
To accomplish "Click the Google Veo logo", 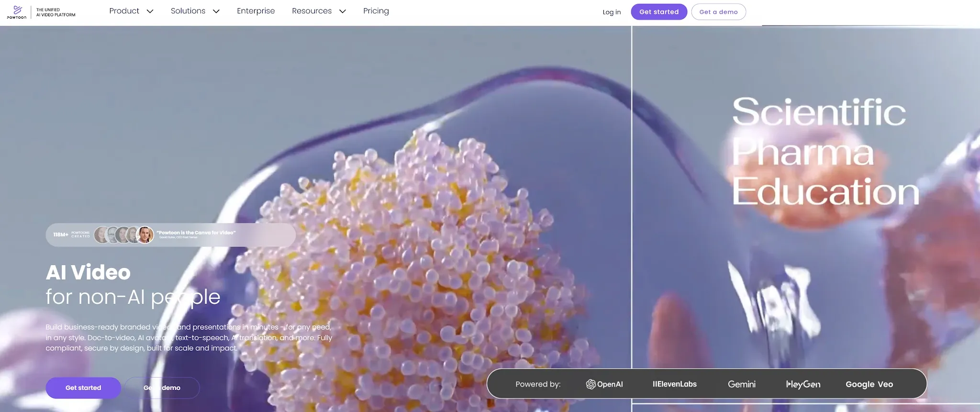I will pyautogui.click(x=869, y=384).
